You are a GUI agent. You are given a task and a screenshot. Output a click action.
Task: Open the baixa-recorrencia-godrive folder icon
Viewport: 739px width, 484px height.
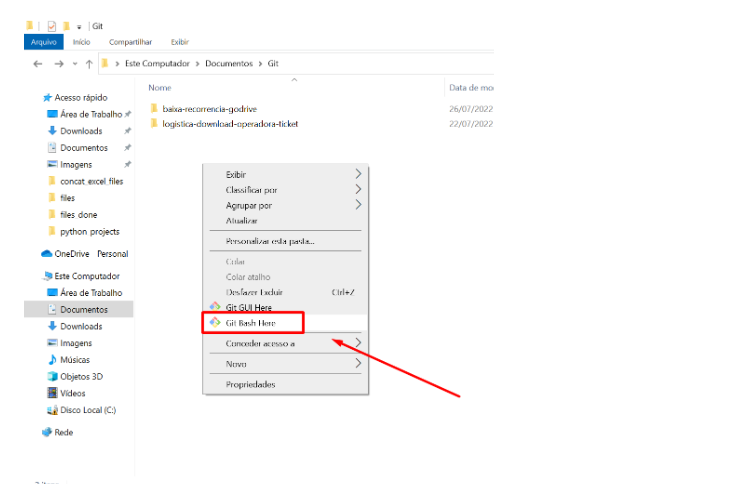(154, 108)
